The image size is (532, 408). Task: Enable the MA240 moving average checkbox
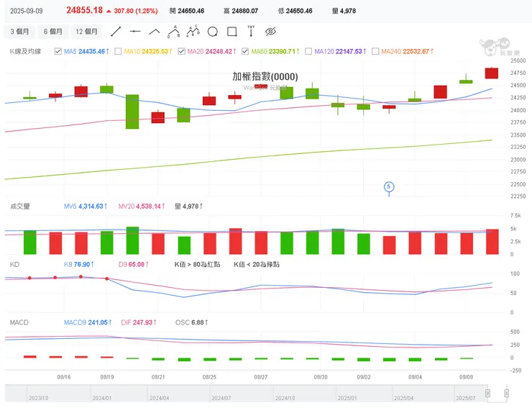click(375, 51)
